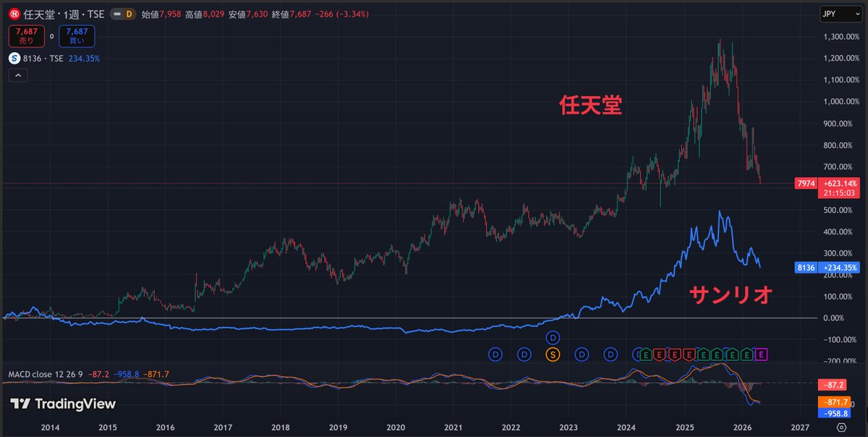Click the 1,300.00% price scale label
Screen dimensions: 868x437
841,37
